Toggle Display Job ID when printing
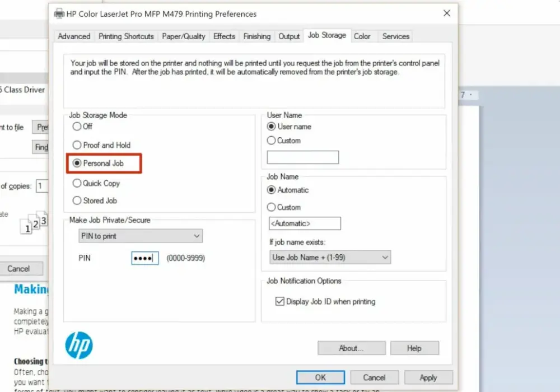Viewport: 560px width, 392px height. coord(279,301)
